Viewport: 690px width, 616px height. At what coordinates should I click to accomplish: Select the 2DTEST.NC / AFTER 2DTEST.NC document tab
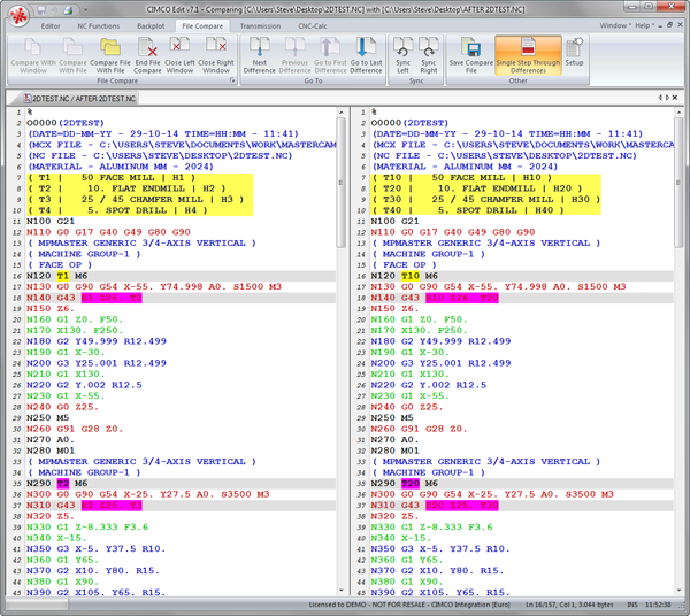click(80, 98)
